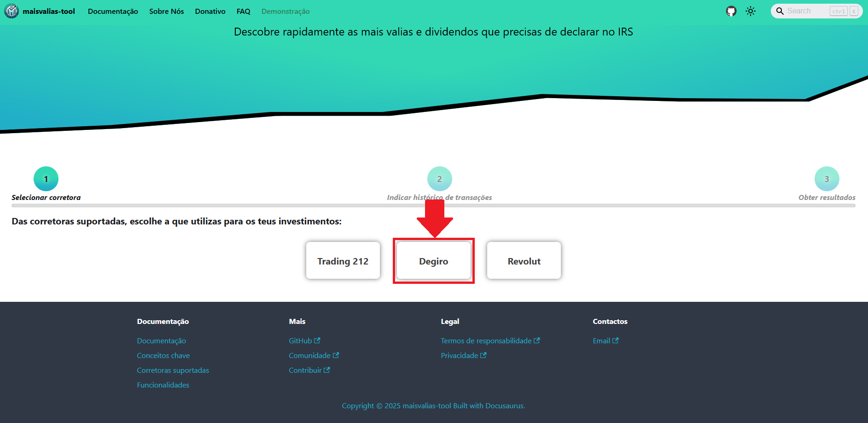Select step 2 circle in stepper
Screen dimensions: 868x423
440,179
